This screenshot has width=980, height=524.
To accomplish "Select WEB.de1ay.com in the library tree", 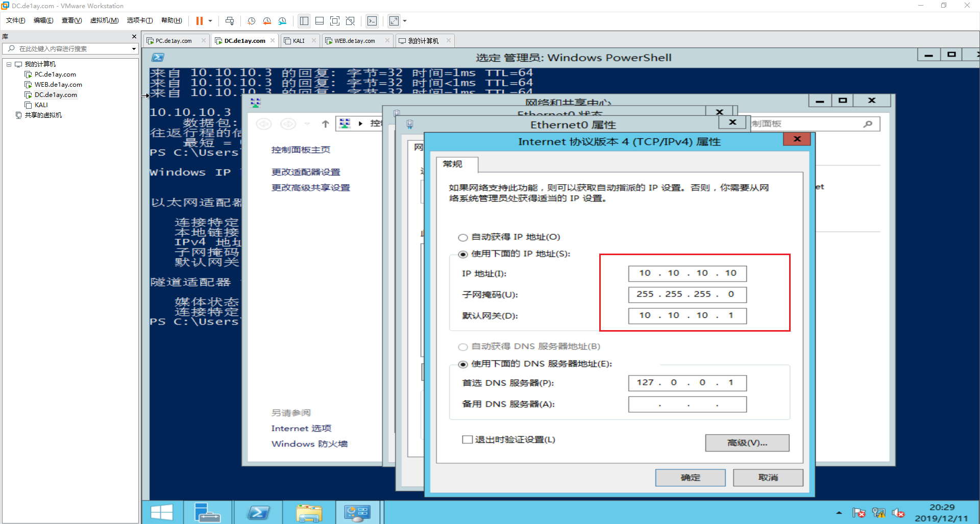I will [x=58, y=85].
